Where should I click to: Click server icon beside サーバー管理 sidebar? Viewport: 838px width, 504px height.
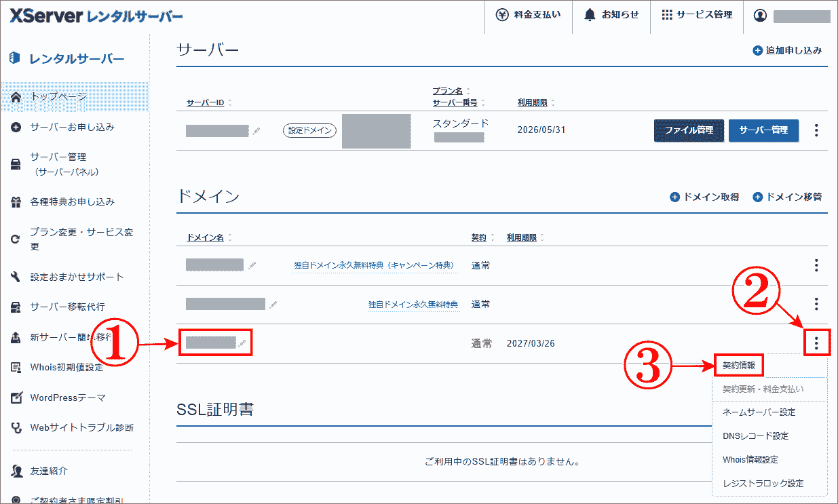pos(16,165)
